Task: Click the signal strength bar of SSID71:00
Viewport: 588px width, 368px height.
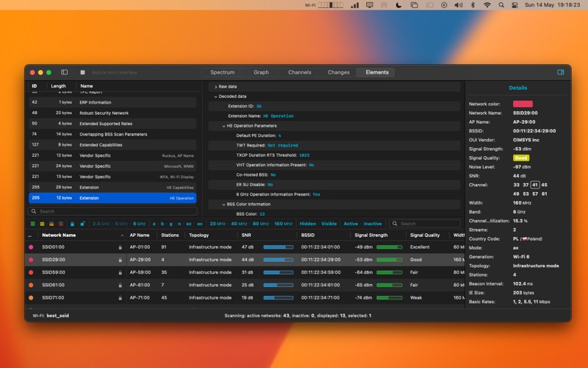Action: (390, 298)
